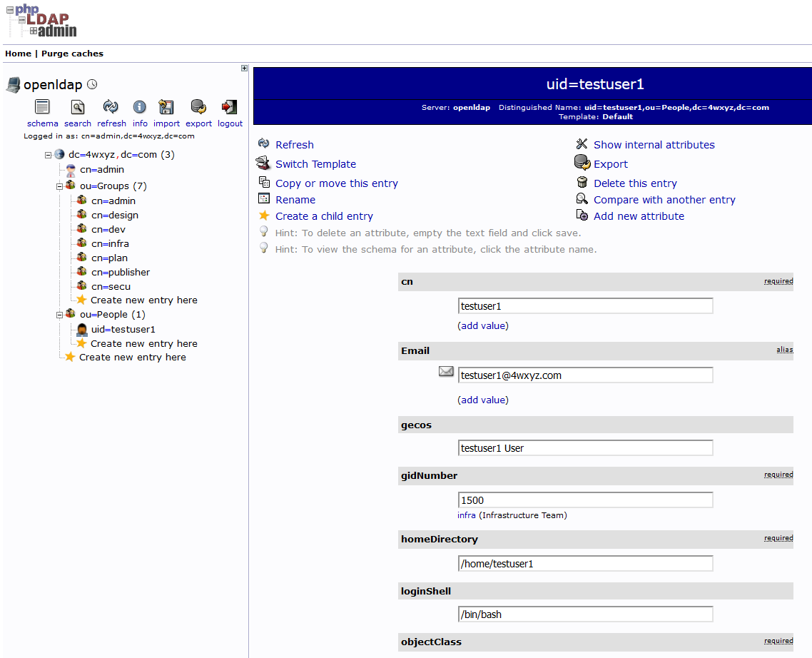Click the logout door icon
This screenshot has height=658, width=812.
click(230, 107)
